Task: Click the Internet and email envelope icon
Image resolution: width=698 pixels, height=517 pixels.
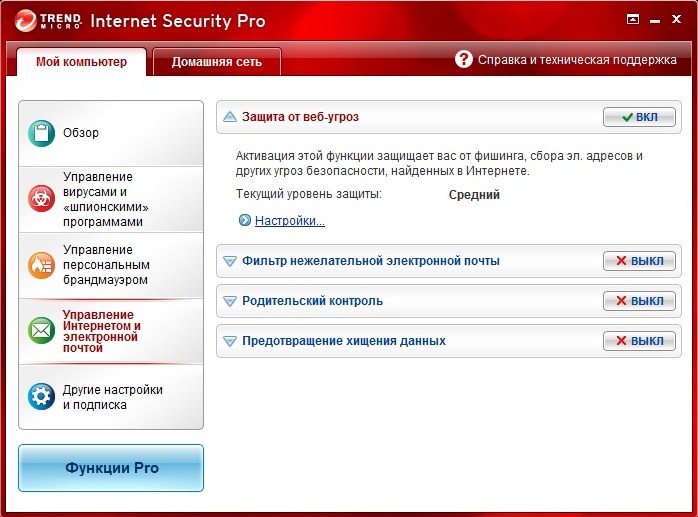Action: (x=42, y=330)
